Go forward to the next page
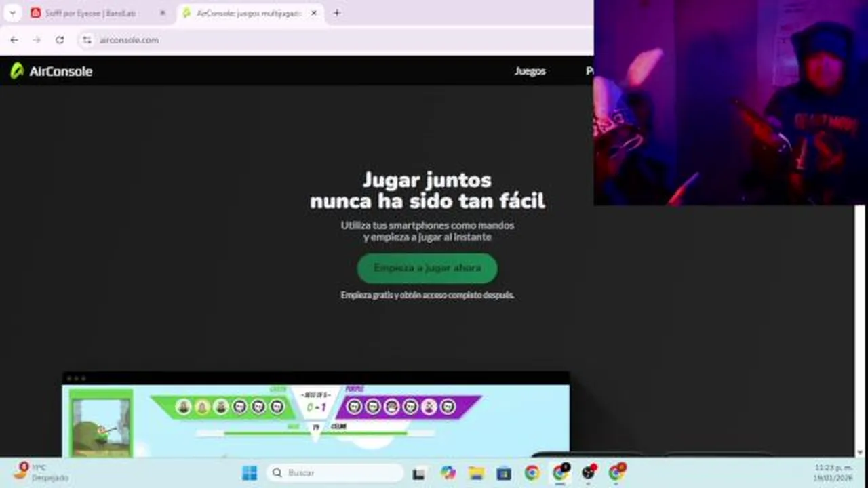868x488 pixels. pos(37,40)
